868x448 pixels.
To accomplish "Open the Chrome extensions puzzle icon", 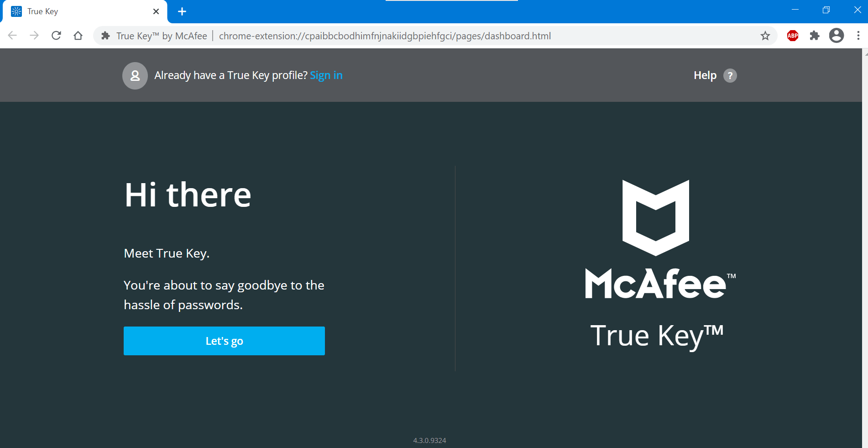I will point(814,36).
